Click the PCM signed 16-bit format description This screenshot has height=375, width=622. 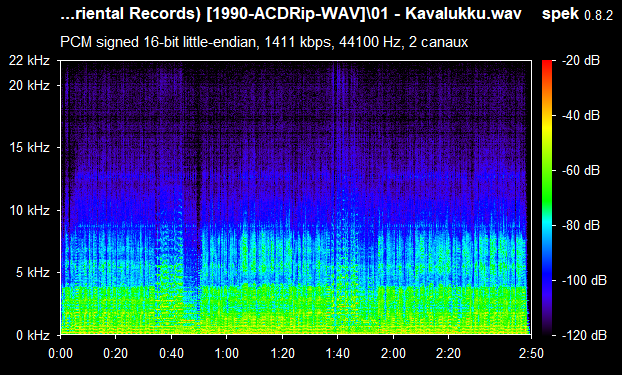click(264, 42)
